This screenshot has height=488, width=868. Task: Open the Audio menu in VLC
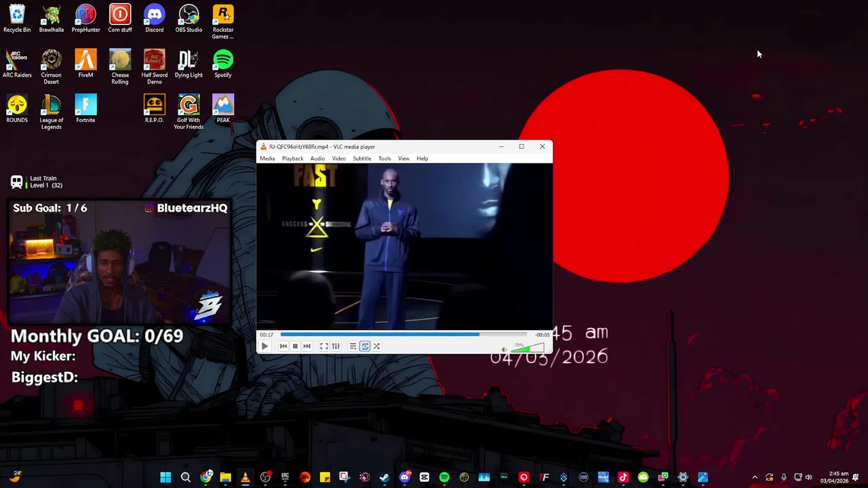tap(317, 159)
